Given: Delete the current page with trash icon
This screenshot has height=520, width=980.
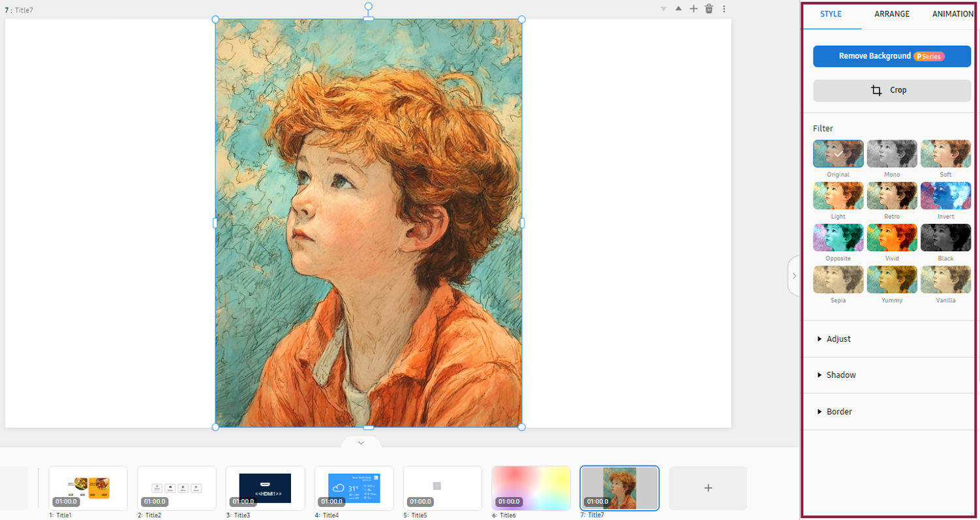Looking at the screenshot, I should pyautogui.click(x=709, y=9).
